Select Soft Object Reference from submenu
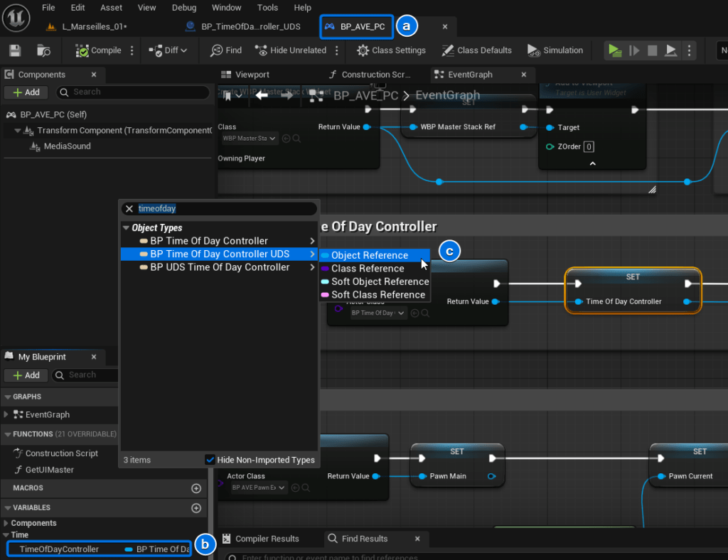728x560 pixels. pyautogui.click(x=380, y=281)
